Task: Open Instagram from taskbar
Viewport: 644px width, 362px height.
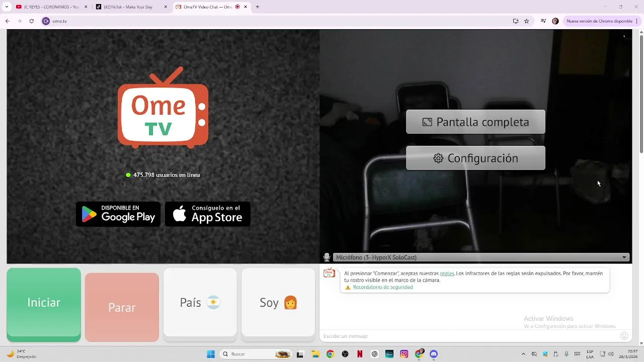Action: click(x=404, y=354)
